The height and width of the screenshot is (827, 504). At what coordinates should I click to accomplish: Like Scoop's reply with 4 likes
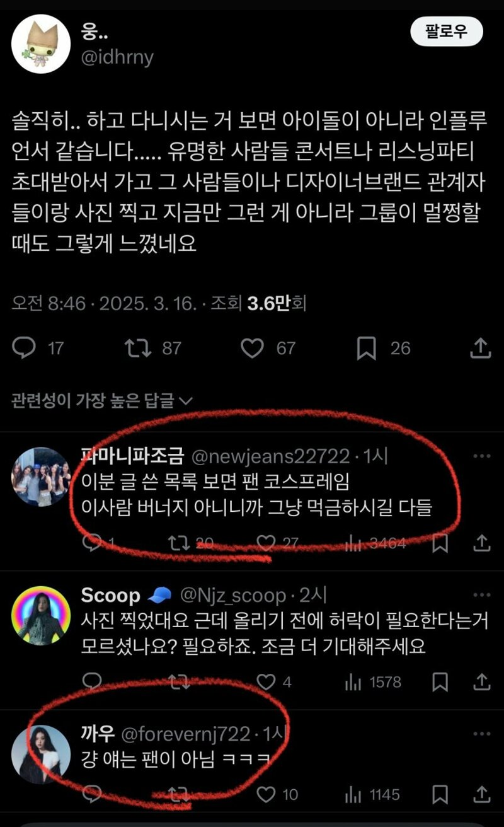coord(266,681)
